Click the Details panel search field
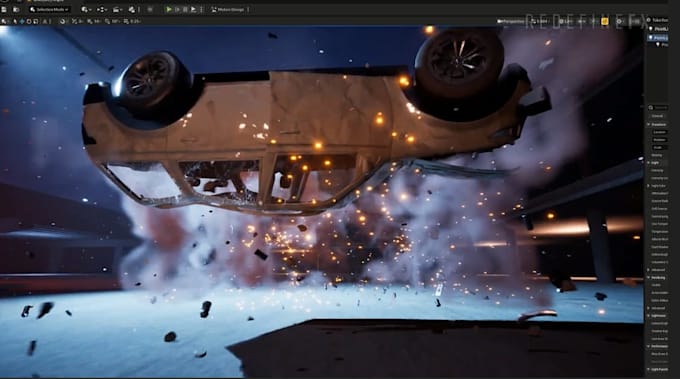This screenshot has width=680, height=379. 659,107
